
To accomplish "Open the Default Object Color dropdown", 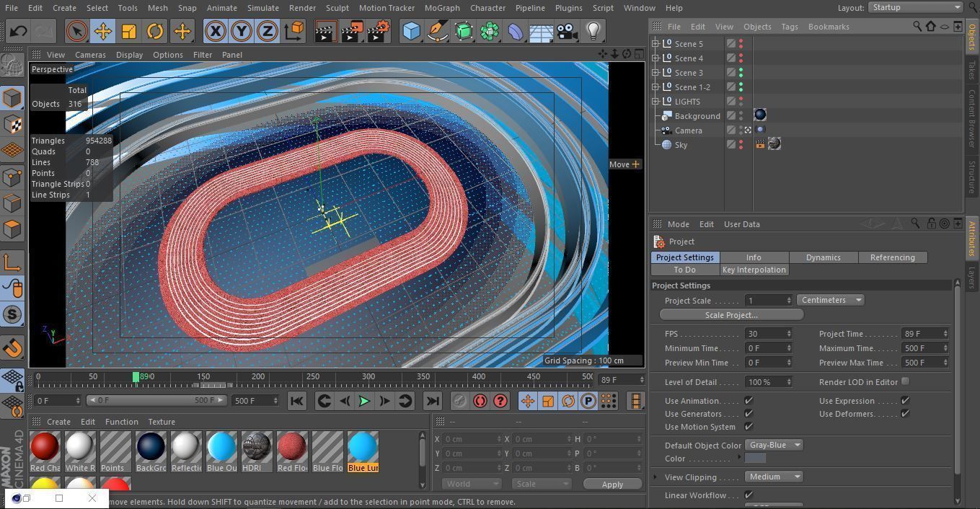I will pos(773,445).
